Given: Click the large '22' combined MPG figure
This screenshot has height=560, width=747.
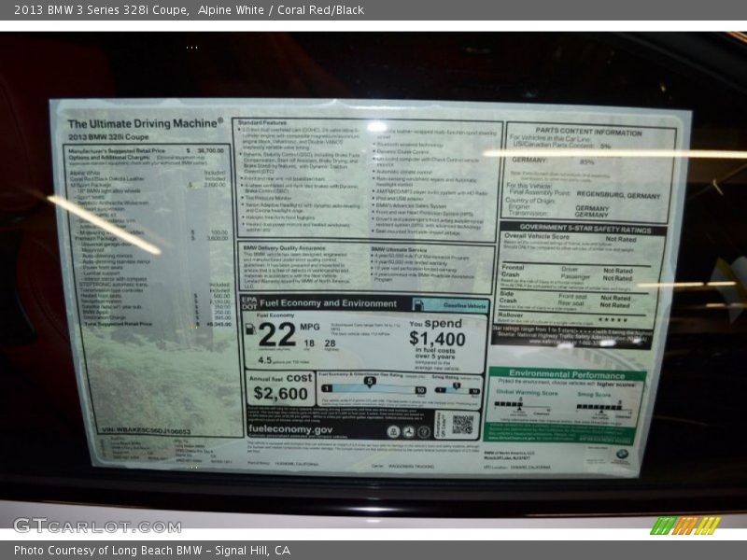Looking at the screenshot, I should tap(276, 335).
